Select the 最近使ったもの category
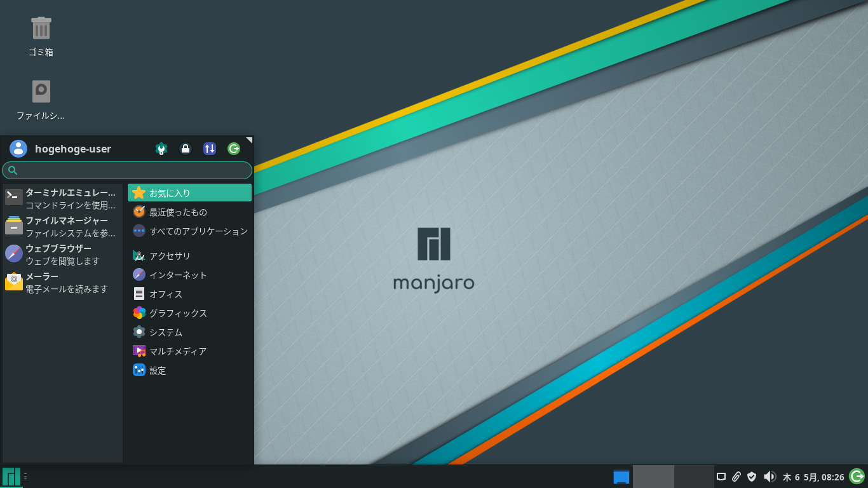 pos(189,212)
